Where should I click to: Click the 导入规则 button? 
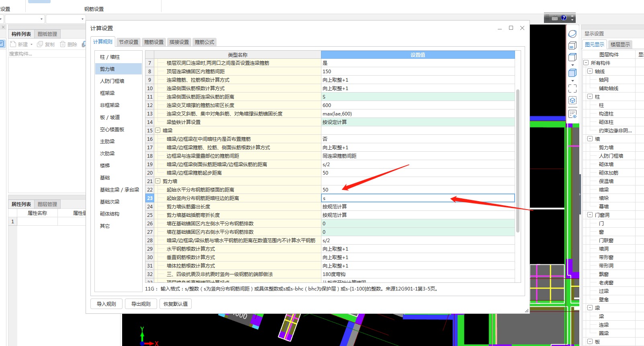click(106, 304)
